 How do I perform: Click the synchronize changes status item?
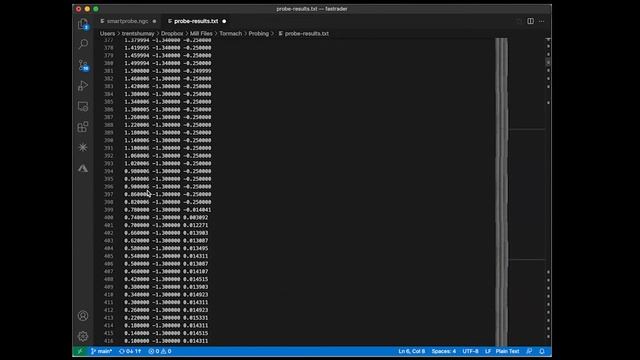(130, 351)
